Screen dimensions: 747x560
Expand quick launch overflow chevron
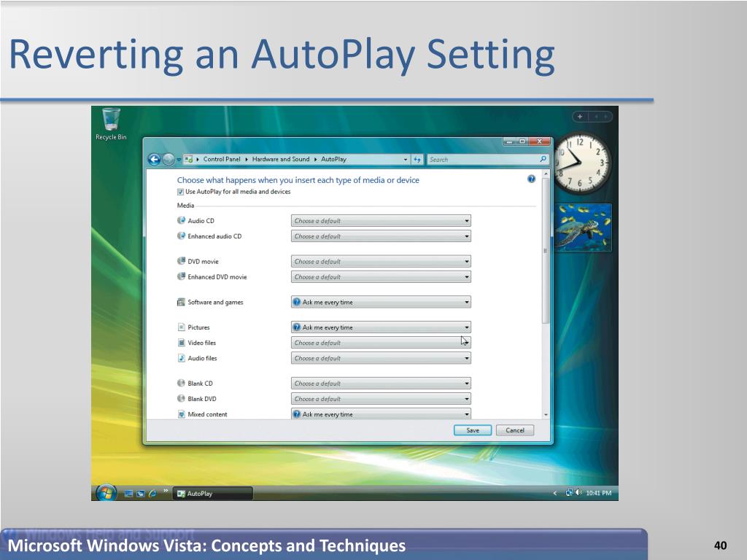[166, 490]
